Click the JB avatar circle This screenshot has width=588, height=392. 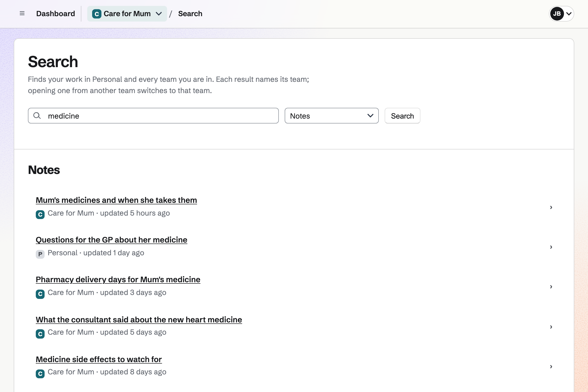coord(557,14)
